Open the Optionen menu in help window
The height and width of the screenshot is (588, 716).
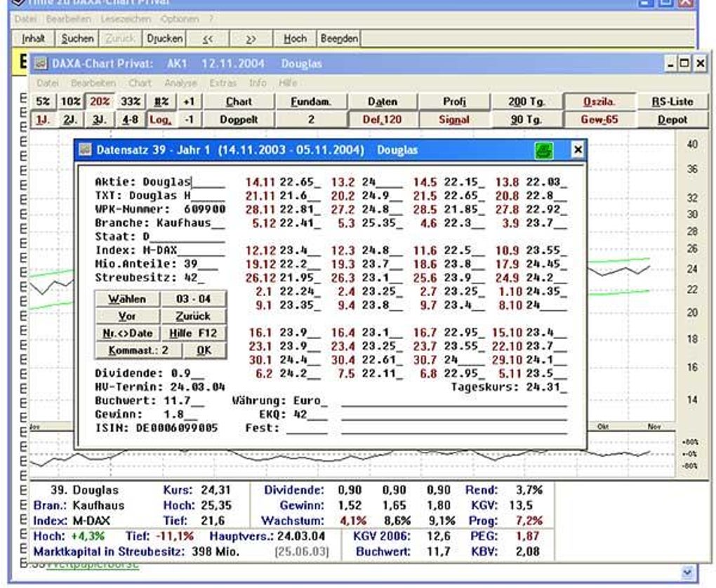pos(180,19)
